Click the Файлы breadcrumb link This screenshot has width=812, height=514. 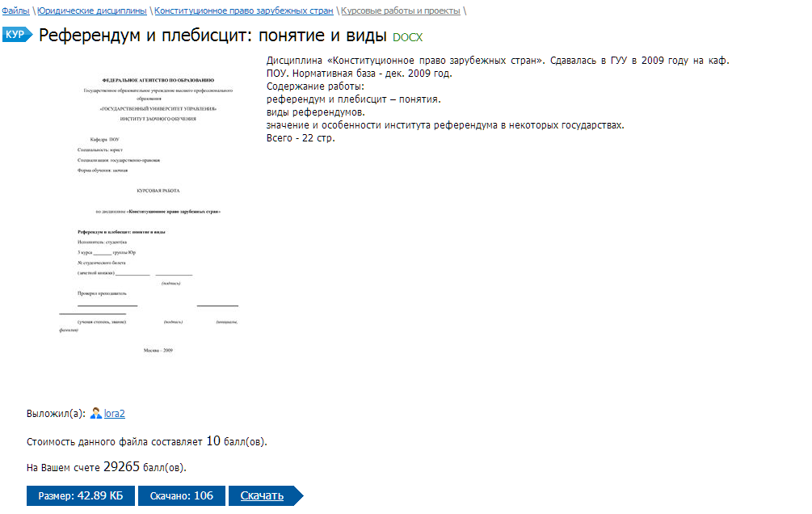(16, 11)
